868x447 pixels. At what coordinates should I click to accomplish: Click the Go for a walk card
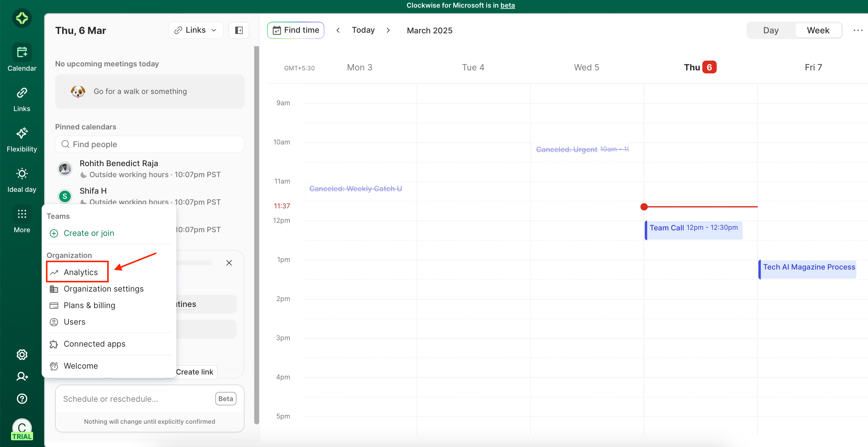[149, 91]
